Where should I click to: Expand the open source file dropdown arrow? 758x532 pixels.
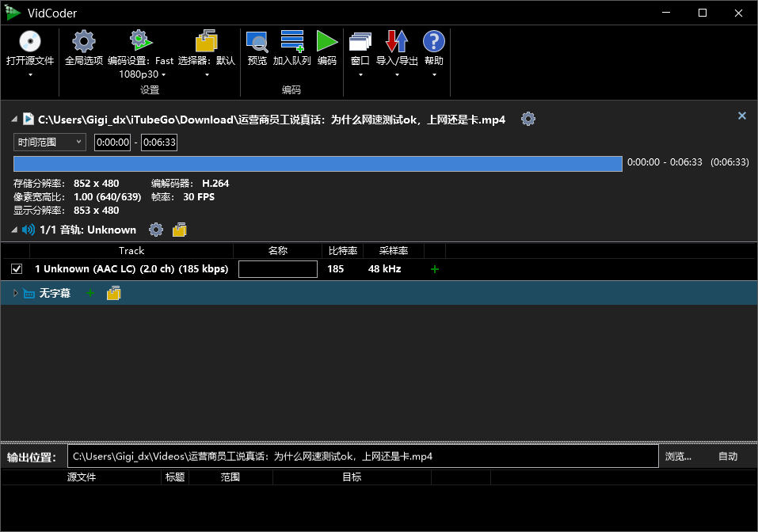tap(30, 75)
